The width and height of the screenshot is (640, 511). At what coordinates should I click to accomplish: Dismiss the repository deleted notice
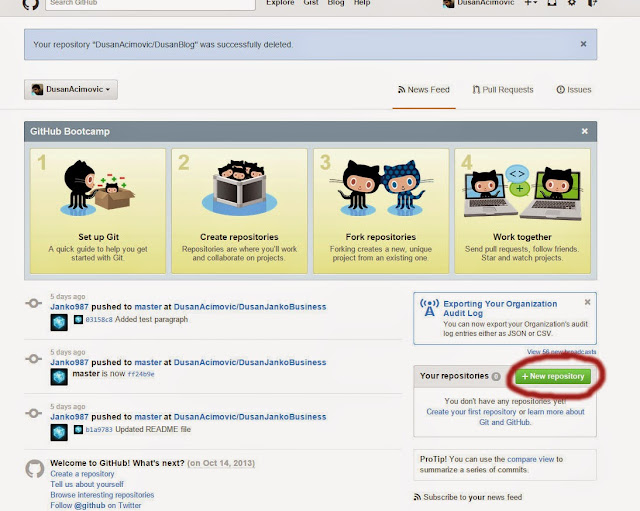click(x=583, y=44)
